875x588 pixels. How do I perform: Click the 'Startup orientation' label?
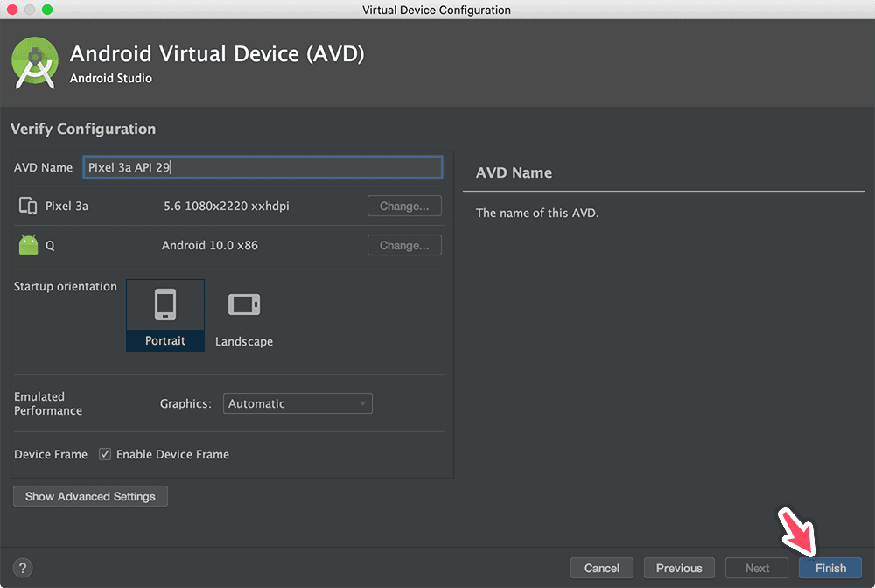click(66, 286)
